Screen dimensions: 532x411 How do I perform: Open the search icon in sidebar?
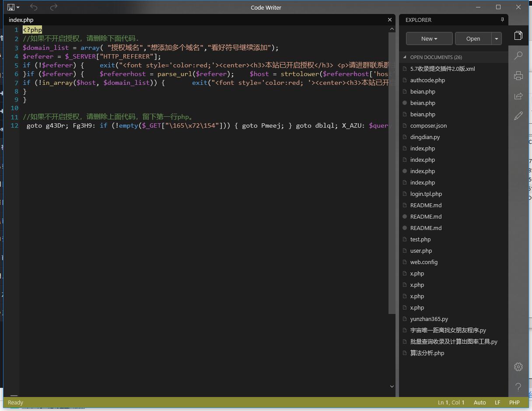click(x=518, y=56)
